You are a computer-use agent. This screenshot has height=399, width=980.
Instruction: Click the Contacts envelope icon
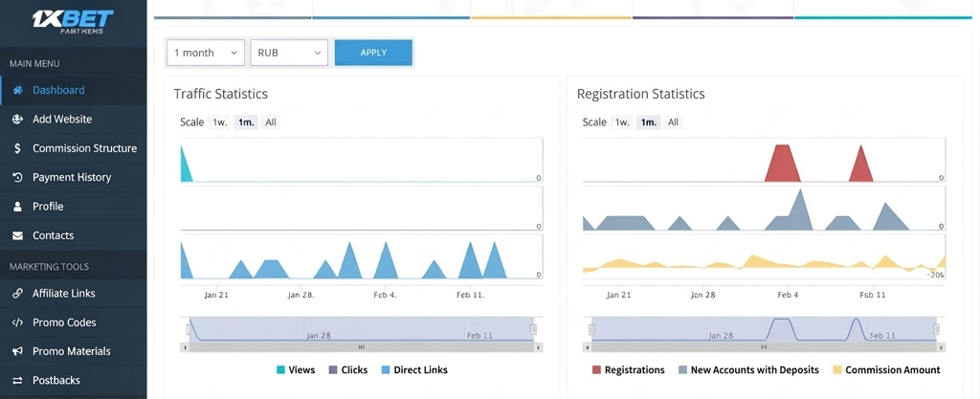[18, 235]
